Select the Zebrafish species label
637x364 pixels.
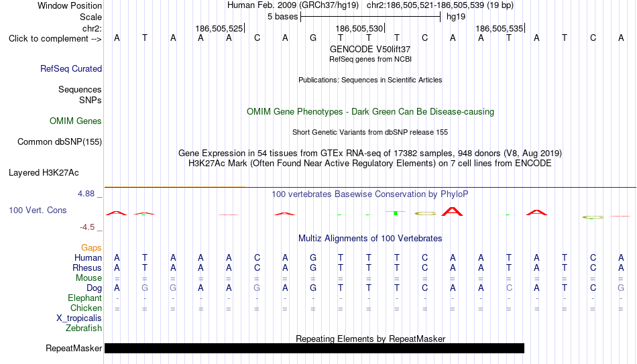tap(84, 328)
